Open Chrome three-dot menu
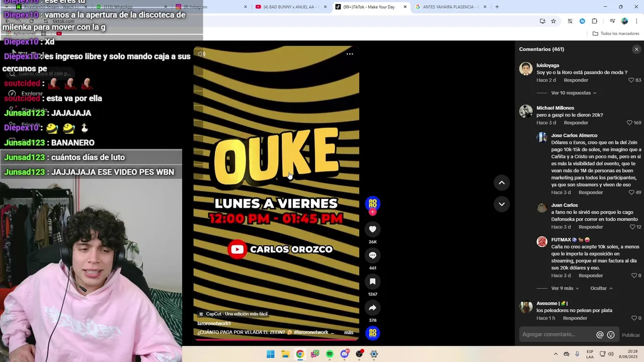This screenshot has width=644, height=362. 636,21
